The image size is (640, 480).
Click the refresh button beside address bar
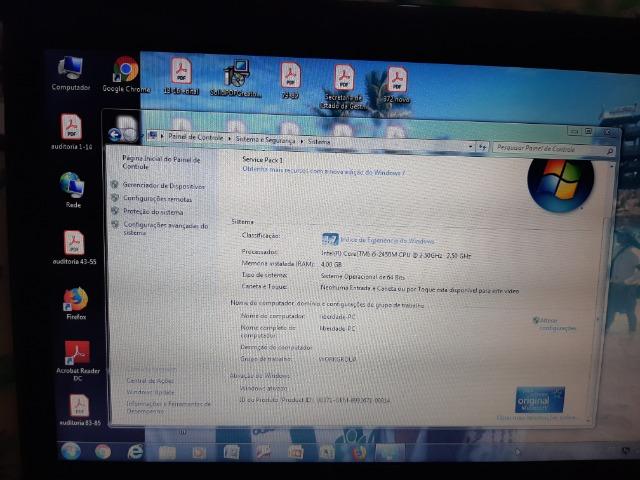pos(483,147)
